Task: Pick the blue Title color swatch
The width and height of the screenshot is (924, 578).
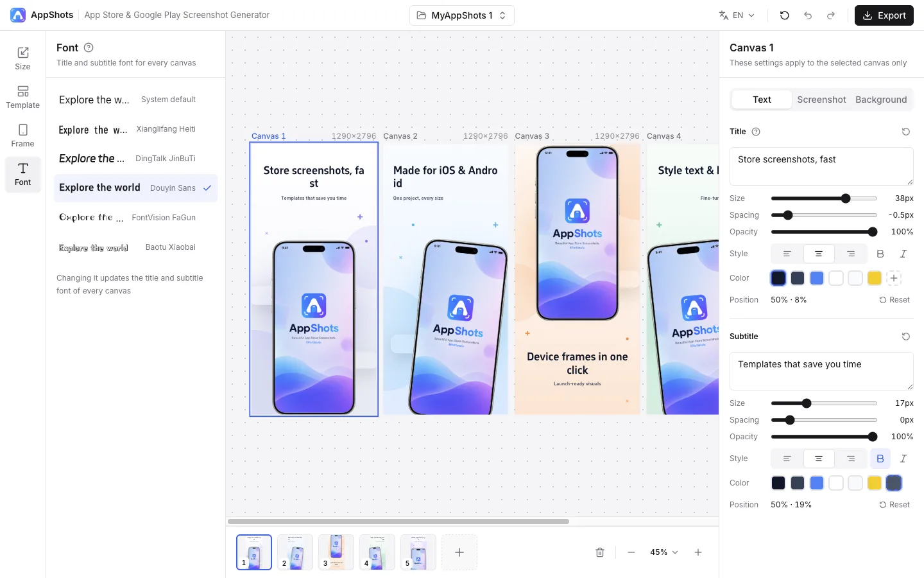Action: click(x=817, y=278)
